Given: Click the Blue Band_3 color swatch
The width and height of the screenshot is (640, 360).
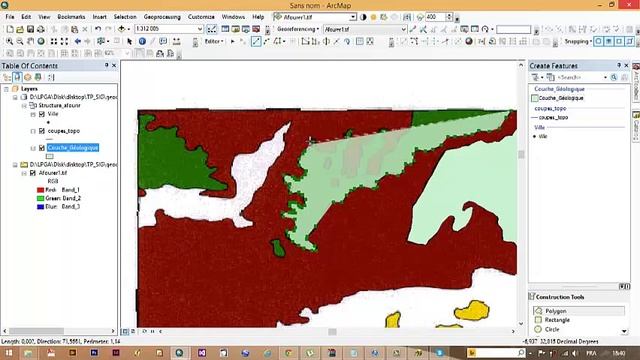Looking at the screenshot, I should click(x=40, y=207).
